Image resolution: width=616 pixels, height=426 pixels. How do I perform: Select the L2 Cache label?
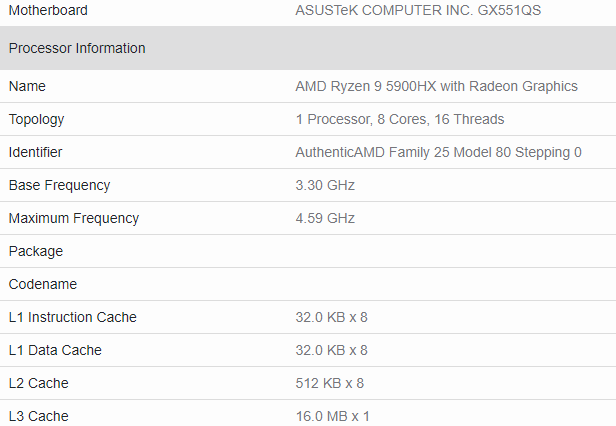[x=38, y=383]
